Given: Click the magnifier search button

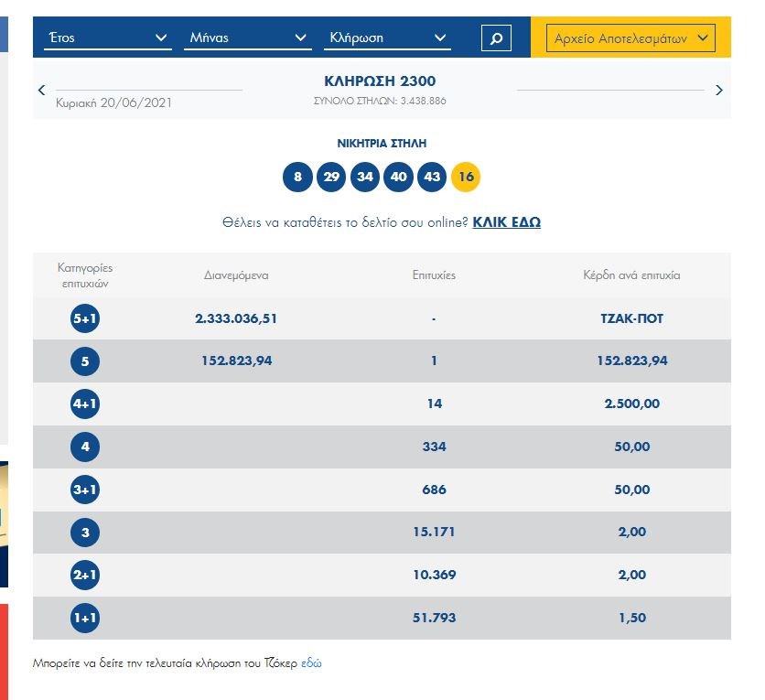Looking at the screenshot, I should [x=496, y=38].
